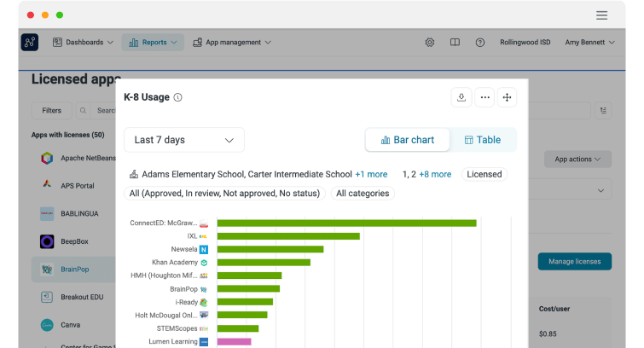
Task: Open the K-8 Usage more options menu
Action: click(x=484, y=97)
